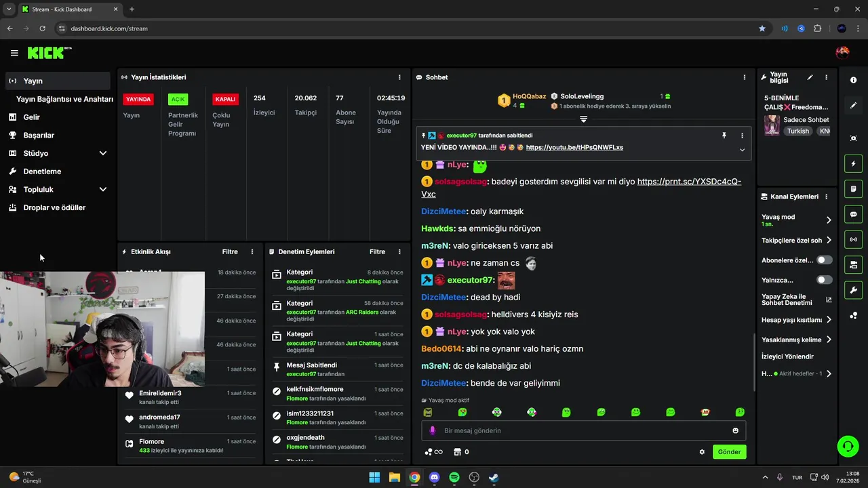Click the purple microphone icon in the chat input

[x=433, y=430]
